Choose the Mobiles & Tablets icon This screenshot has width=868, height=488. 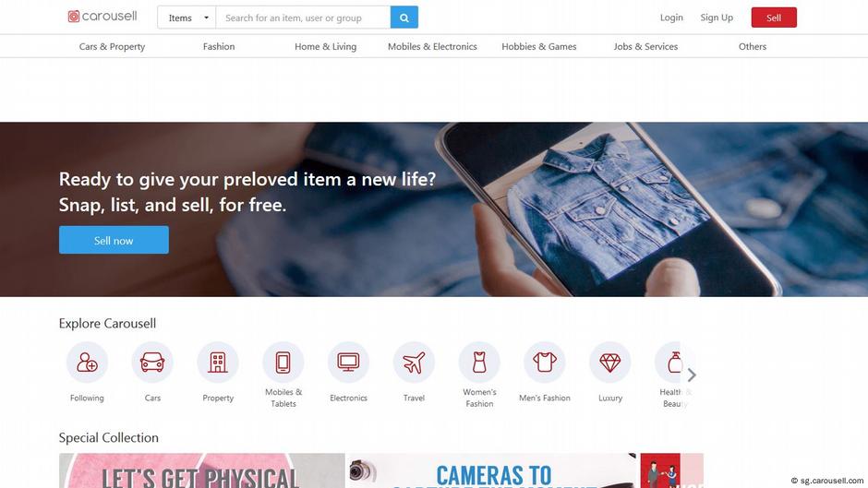point(283,363)
